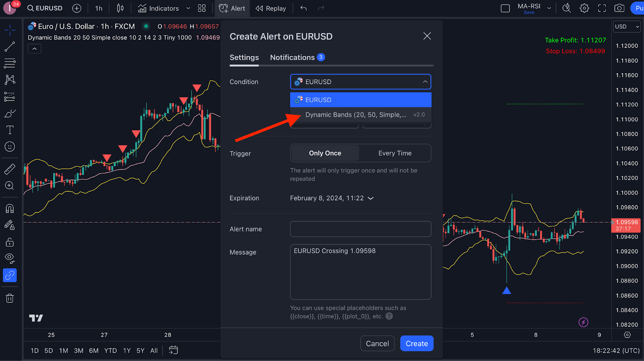The image size is (644, 361).
Task: Activate the zoom in tool
Action: [x=10, y=186]
